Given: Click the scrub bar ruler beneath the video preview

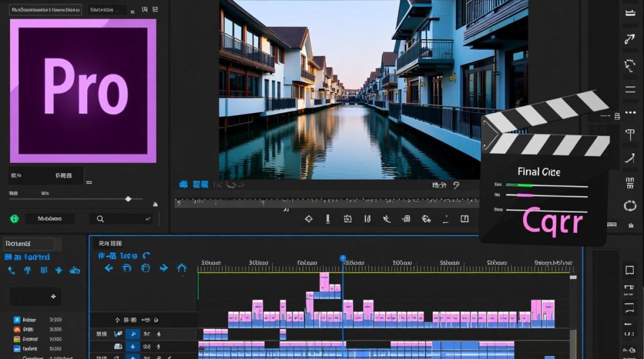Looking at the screenshot, I should click(326, 203).
